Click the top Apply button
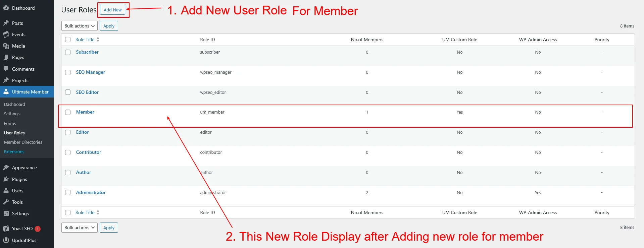 click(109, 26)
